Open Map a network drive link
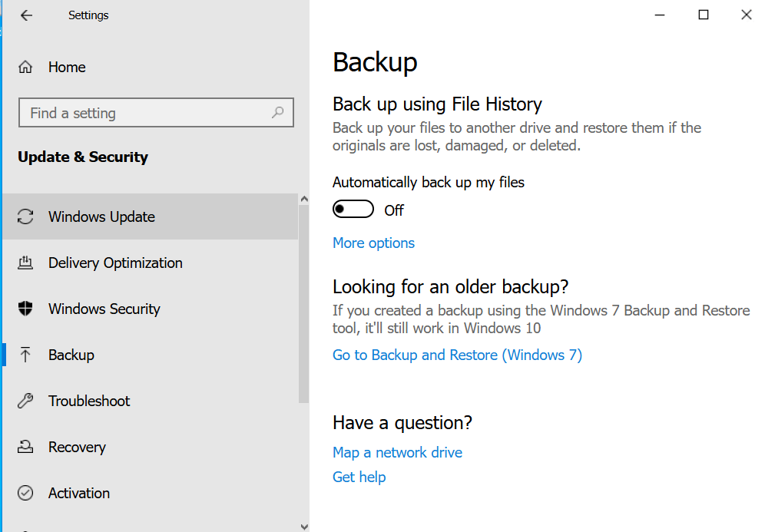 (x=397, y=452)
